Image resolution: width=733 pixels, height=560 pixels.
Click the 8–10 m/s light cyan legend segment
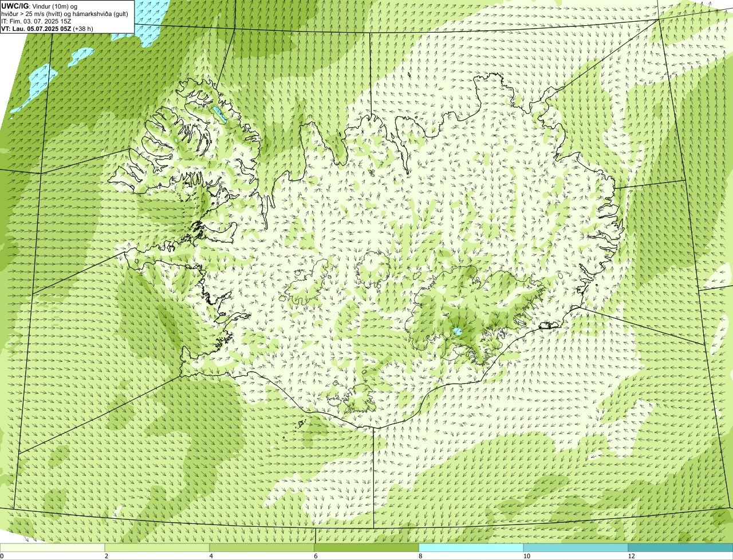[471, 548]
